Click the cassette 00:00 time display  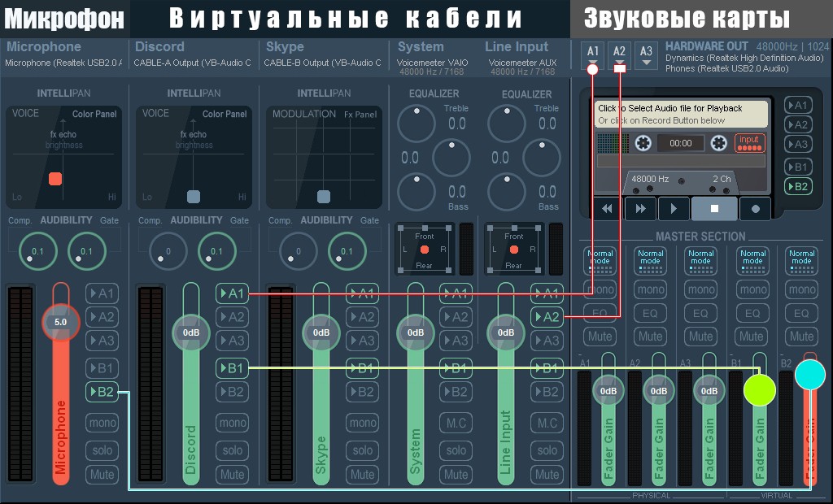click(681, 143)
